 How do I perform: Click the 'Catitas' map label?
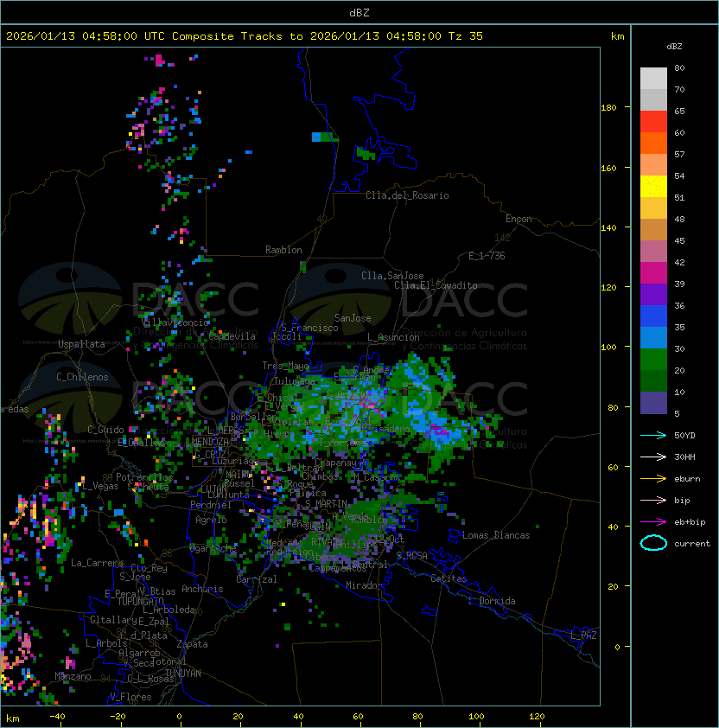click(x=449, y=578)
